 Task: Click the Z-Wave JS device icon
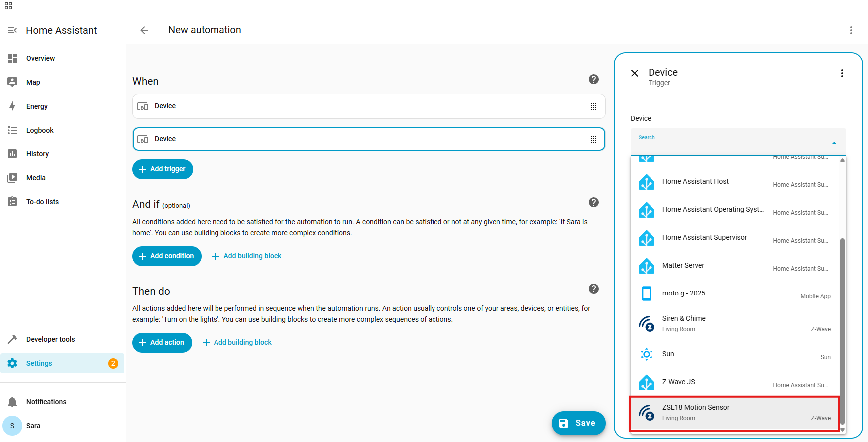[647, 383]
